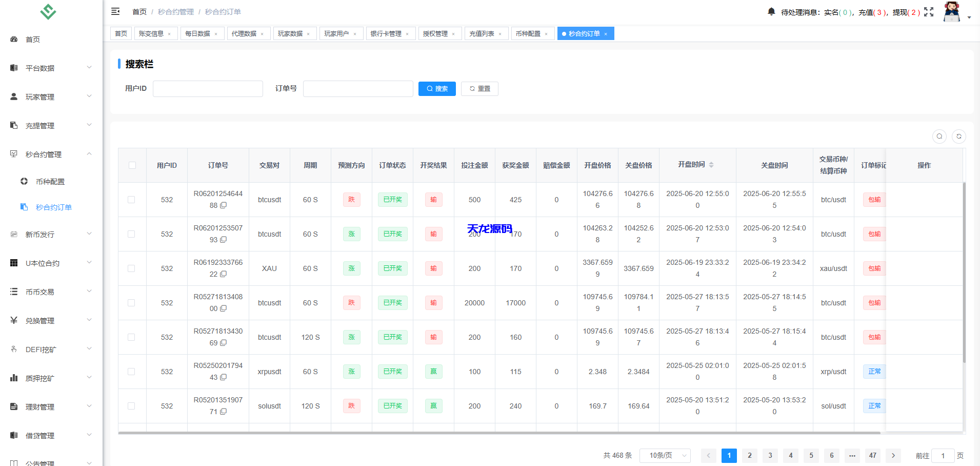The width and height of the screenshot is (980, 466).
Task: Check the checkbox on the solusdt order row
Action: click(x=132, y=405)
